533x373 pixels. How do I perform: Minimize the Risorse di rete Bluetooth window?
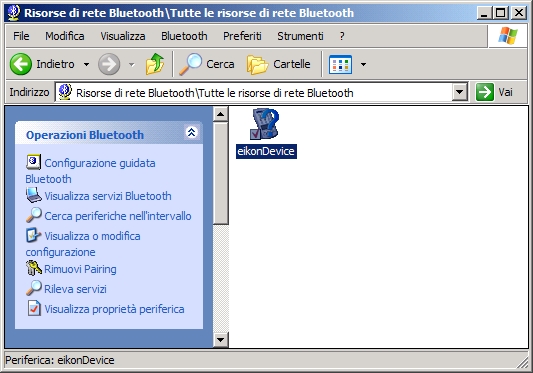click(x=484, y=13)
